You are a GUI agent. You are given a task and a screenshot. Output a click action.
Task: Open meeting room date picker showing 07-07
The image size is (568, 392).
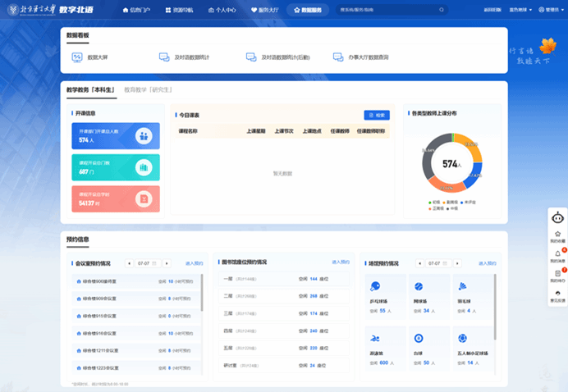tap(148, 263)
